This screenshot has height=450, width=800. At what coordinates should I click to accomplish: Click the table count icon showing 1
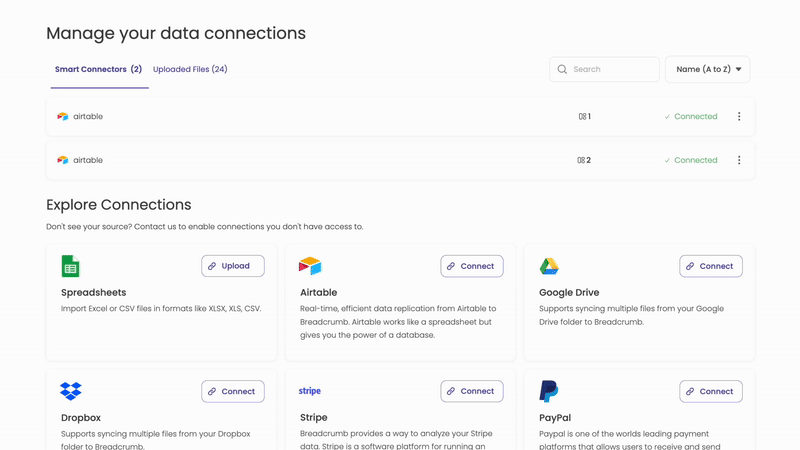point(582,116)
